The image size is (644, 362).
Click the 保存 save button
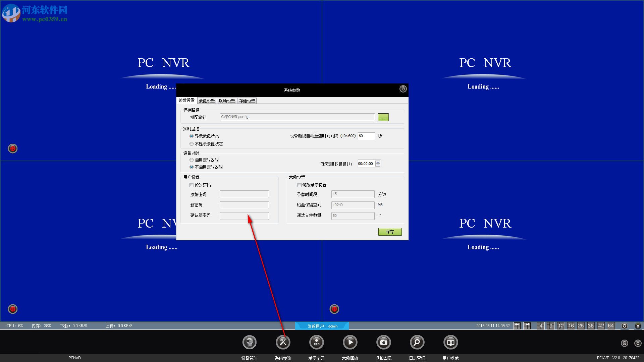pyautogui.click(x=389, y=232)
